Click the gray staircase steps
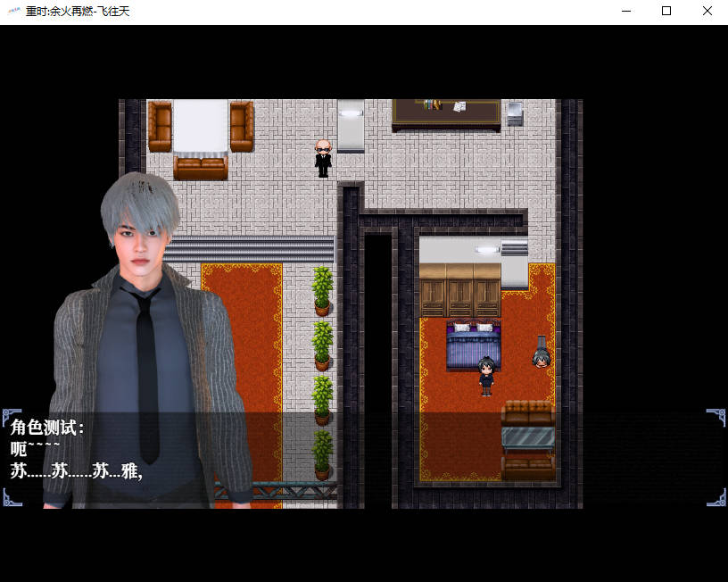Viewport: 728px width, 582px height. [x=250, y=248]
